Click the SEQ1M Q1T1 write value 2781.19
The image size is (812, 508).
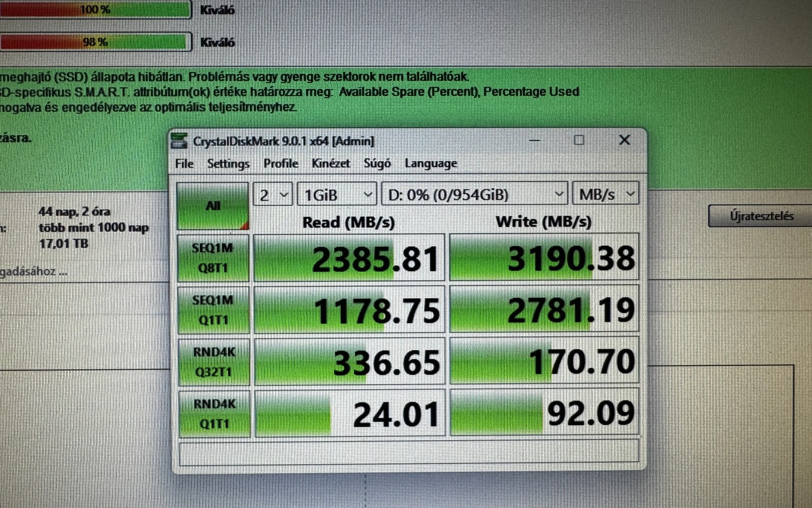[544, 309]
